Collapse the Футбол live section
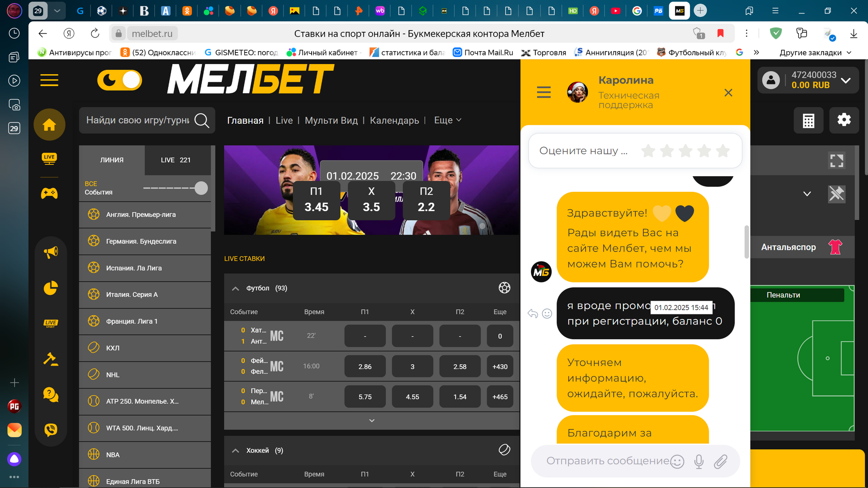This screenshot has width=868, height=488. click(x=236, y=288)
